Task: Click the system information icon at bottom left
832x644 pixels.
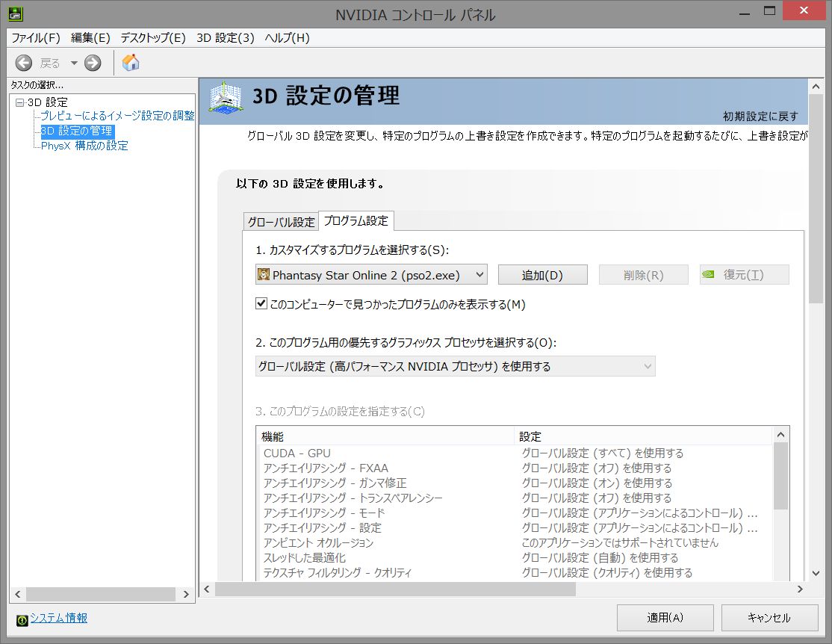Action: click(22, 620)
